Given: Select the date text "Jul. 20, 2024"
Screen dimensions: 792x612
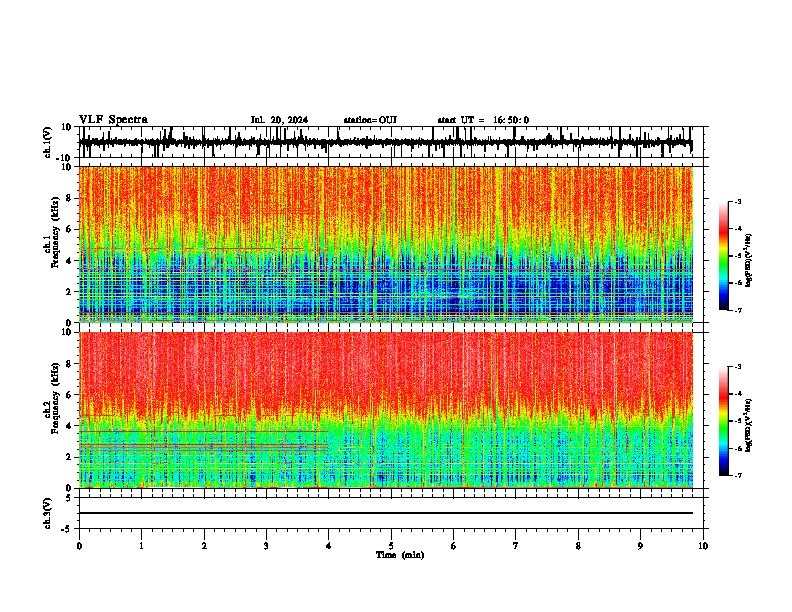Looking at the screenshot, I should click(x=279, y=120).
